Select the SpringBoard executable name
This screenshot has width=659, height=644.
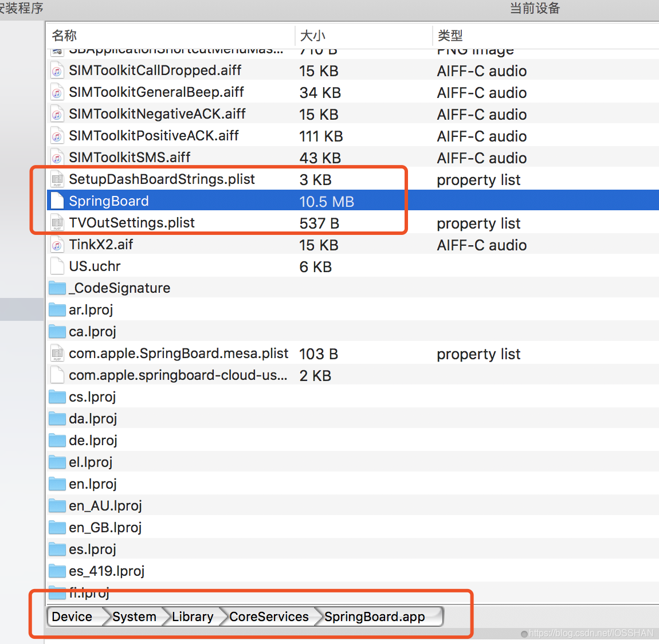coord(109,201)
